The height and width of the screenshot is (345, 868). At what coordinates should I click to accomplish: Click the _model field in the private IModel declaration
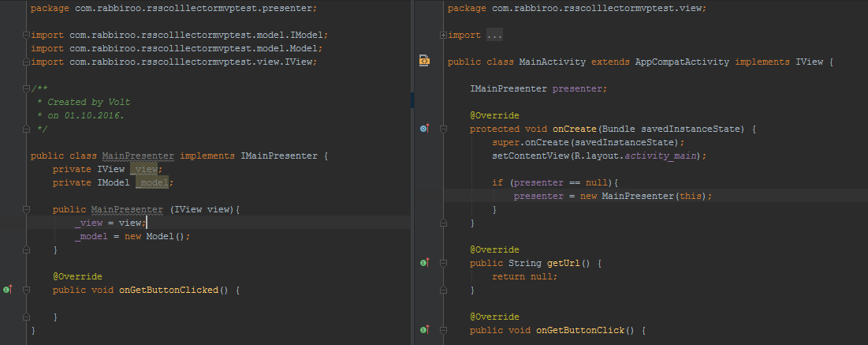click(152, 182)
